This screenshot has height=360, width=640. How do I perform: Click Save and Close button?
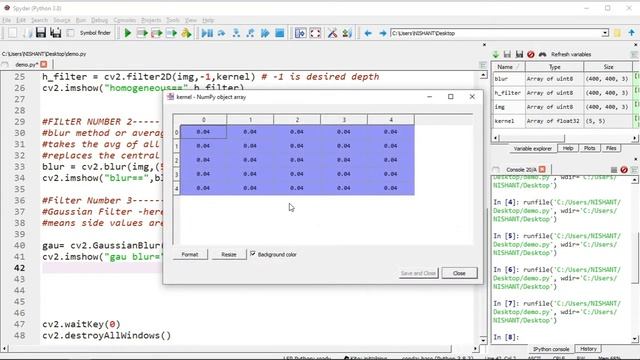[418, 273]
